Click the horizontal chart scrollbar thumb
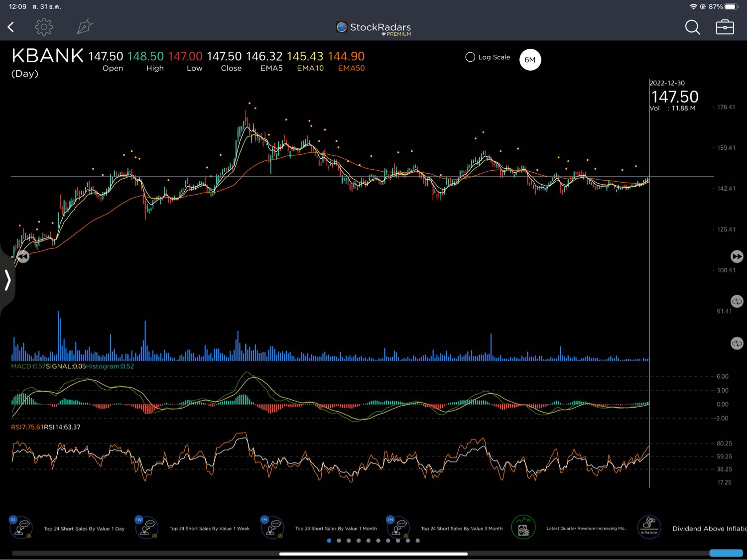 [373, 554]
